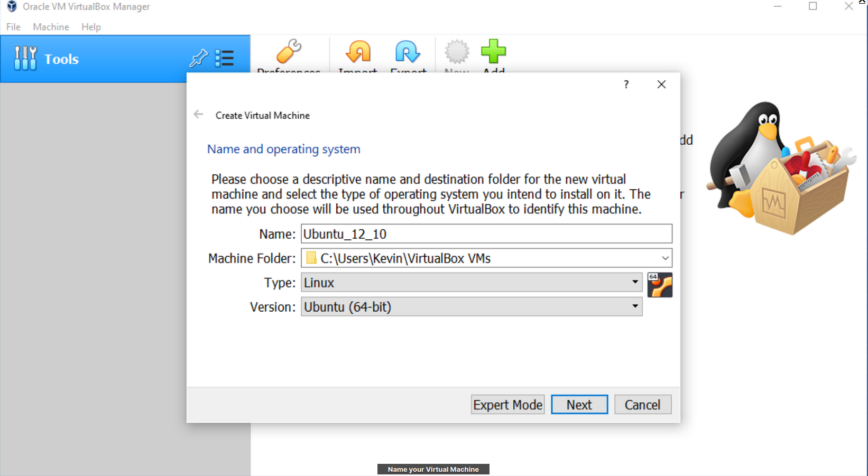The width and height of the screenshot is (868, 476).
Task: Switch to Expert Mode
Action: coord(507,404)
